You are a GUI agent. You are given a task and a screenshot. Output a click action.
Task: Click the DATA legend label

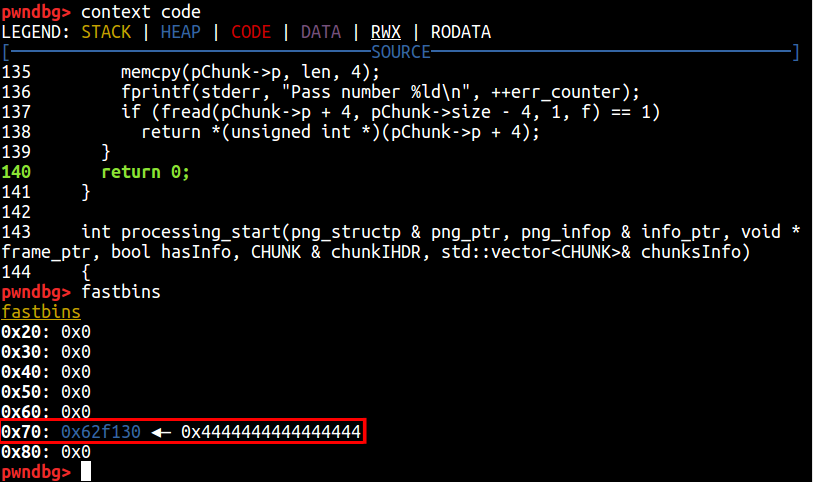(x=321, y=32)
